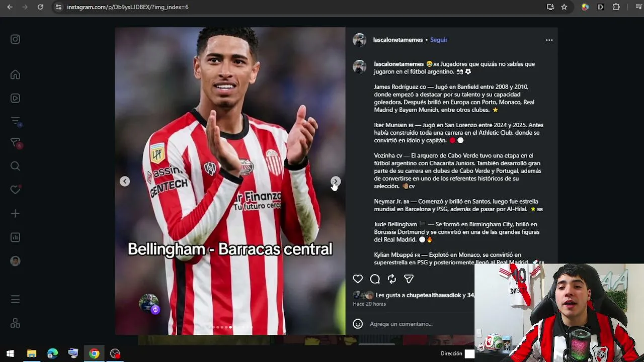Bookmark this page with the star
This screenshot has width=644, height=362.
click(565, 7)
